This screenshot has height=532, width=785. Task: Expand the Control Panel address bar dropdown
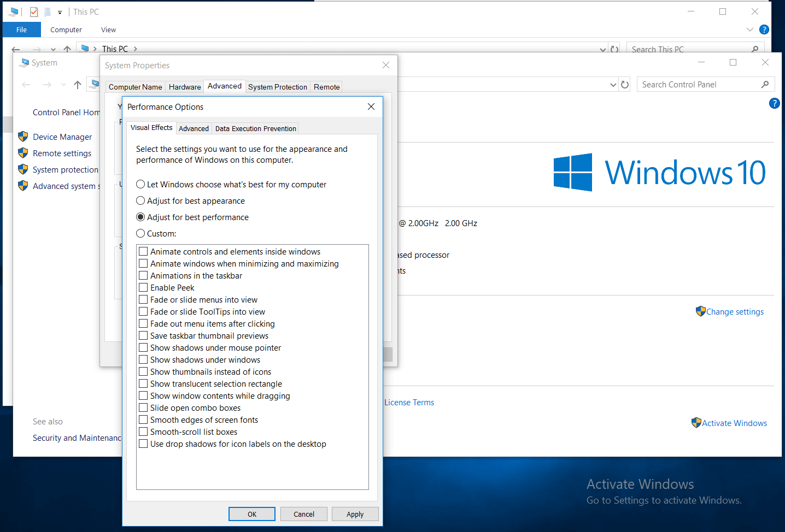click(613, 85)
